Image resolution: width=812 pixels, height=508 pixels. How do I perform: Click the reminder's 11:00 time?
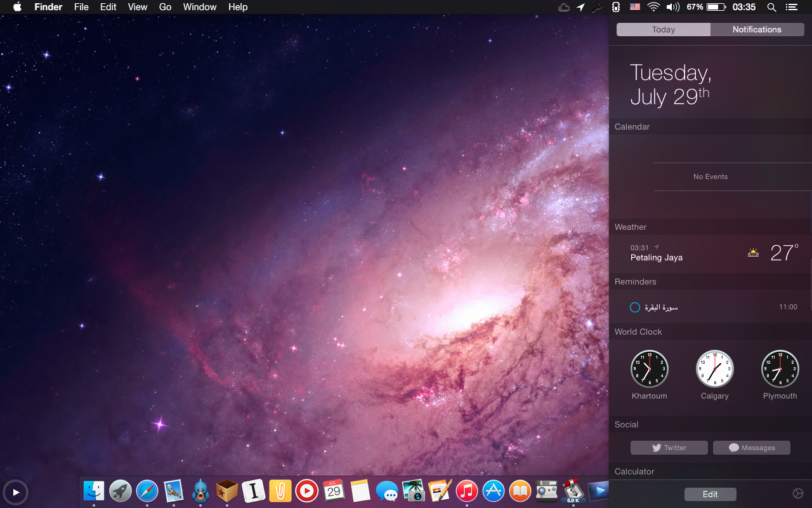click(788, 307)
